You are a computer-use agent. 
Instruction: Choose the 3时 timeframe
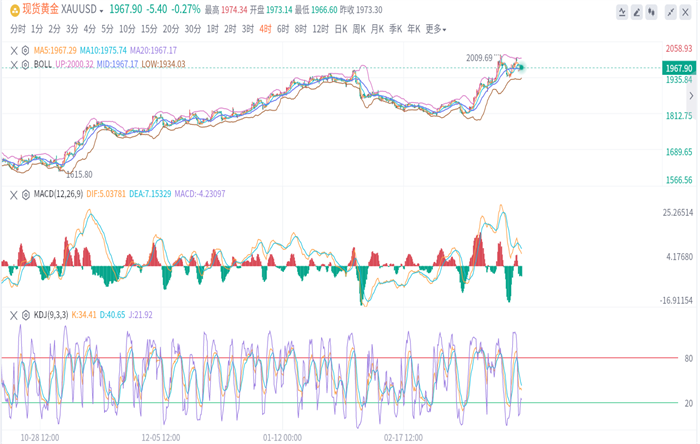pyautogui.click(x=248, y=29)
